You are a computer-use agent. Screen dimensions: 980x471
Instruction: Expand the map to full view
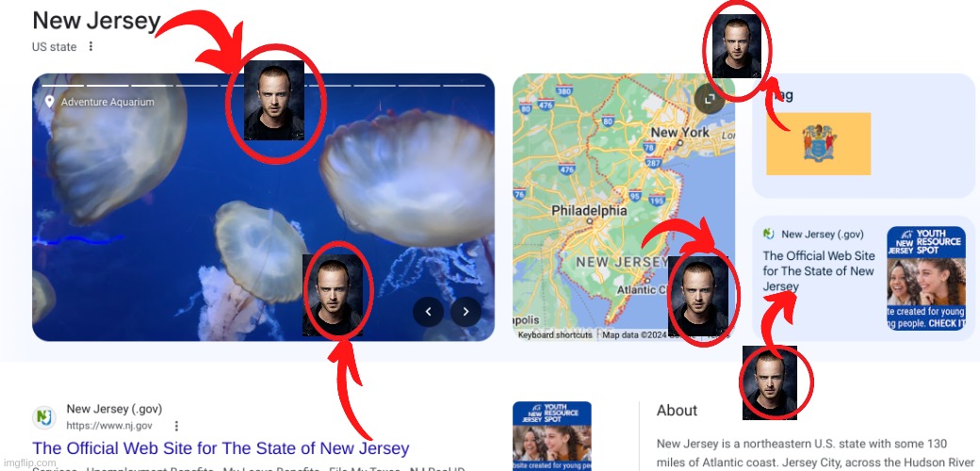(709, 99)
